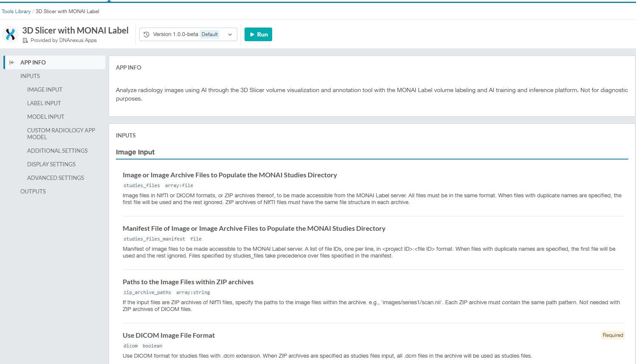The width and height of the screenshot is (636, 364).
Task: Open CUSTOM RADIOLOGY APP MODEL section
Action: click(x=61, y=134)
